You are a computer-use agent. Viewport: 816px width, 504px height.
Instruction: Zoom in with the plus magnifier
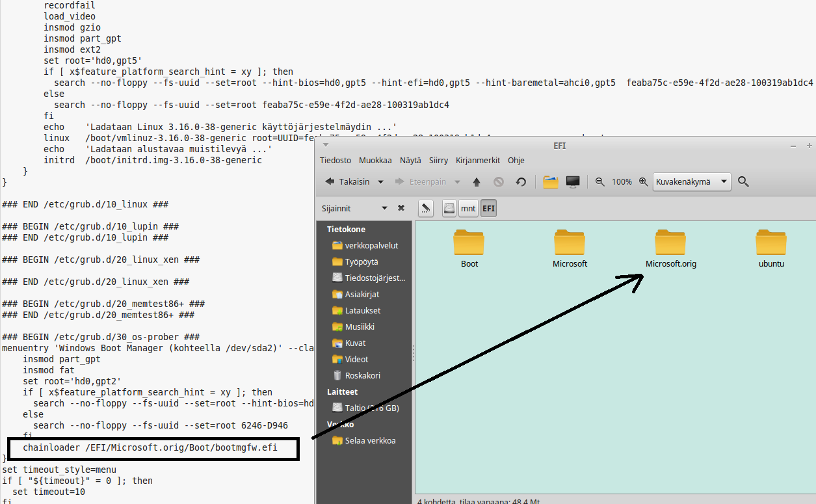point(643,182)
